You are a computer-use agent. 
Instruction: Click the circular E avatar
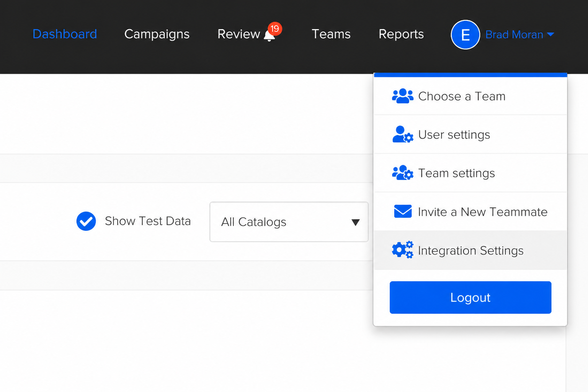(465, 34)
